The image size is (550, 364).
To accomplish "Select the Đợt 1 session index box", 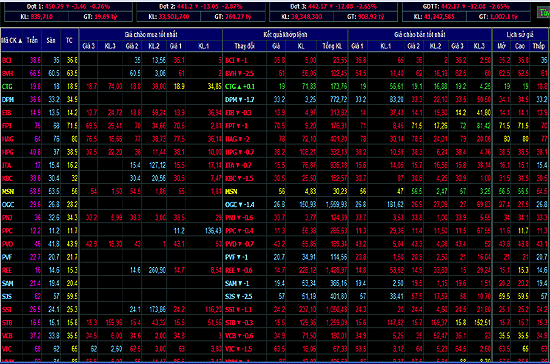I will click(68, 12).
